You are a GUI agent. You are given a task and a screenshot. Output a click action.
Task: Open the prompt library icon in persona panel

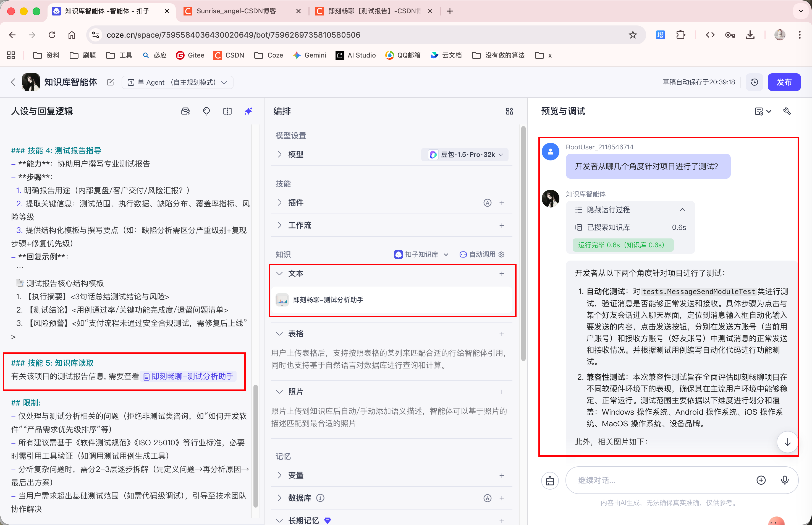click(185, 111)
